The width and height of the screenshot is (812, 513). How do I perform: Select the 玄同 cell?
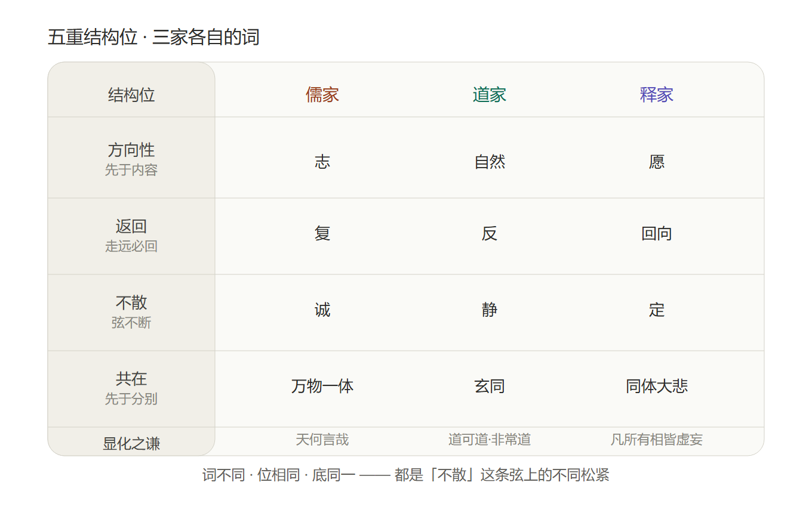pyautogui.click(x=490, y=386)
